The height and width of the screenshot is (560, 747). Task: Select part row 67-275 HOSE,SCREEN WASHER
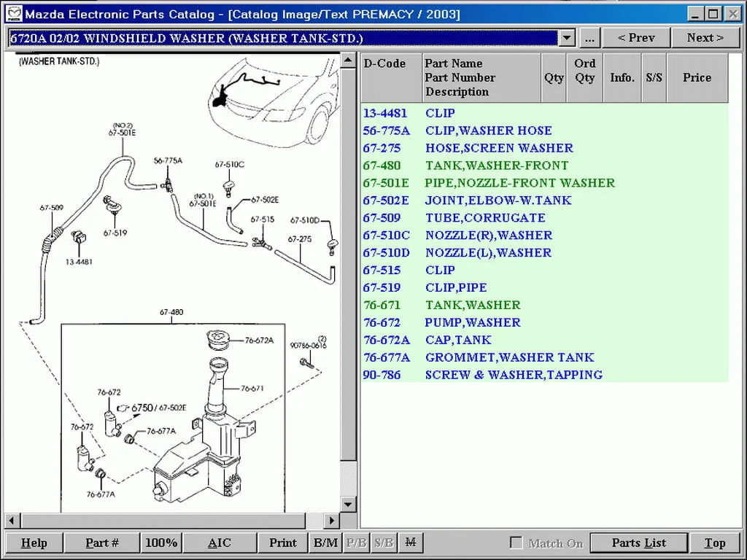coord(544,148)
